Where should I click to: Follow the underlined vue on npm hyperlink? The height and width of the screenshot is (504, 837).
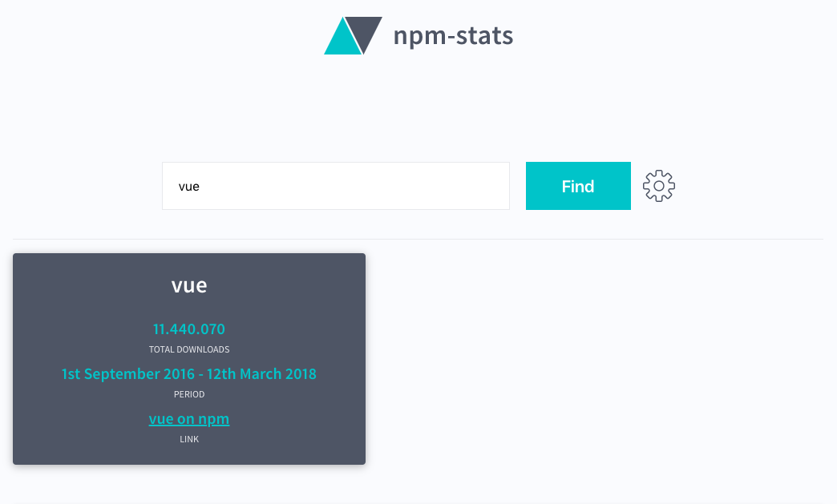[189, 418]
